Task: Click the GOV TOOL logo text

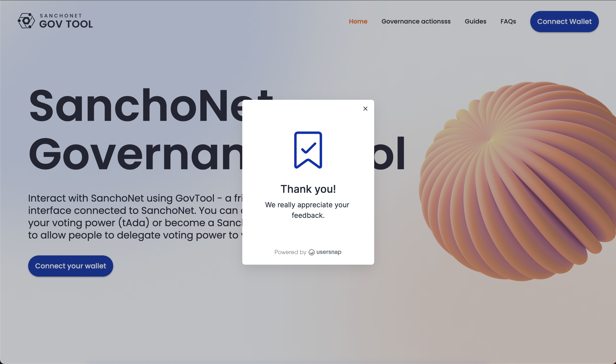Action: (66, 24)
